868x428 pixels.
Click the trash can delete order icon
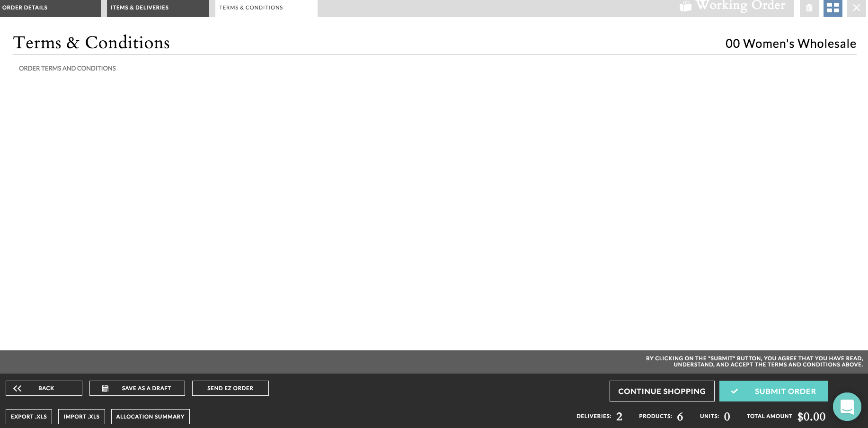tap(809, 8)
